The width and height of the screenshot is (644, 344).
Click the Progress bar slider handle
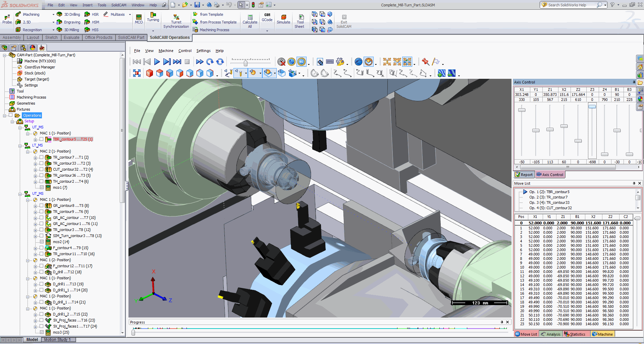click(x=133, y=332)
